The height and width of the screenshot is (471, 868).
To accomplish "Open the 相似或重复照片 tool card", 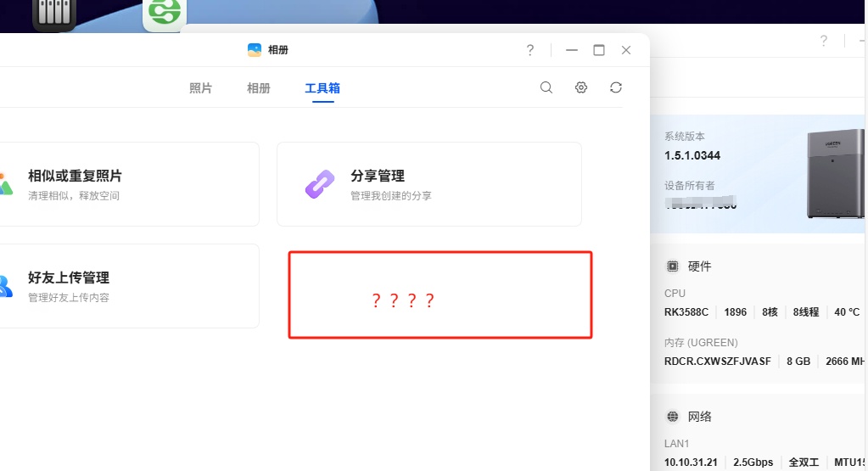I will tap(130, 184).
